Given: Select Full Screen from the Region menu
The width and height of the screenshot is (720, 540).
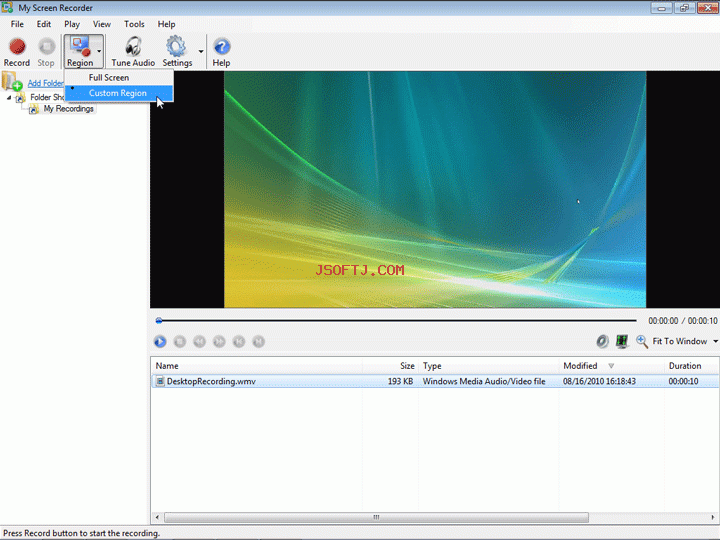Looking at the screenshot, I should (x=119, y=78).
